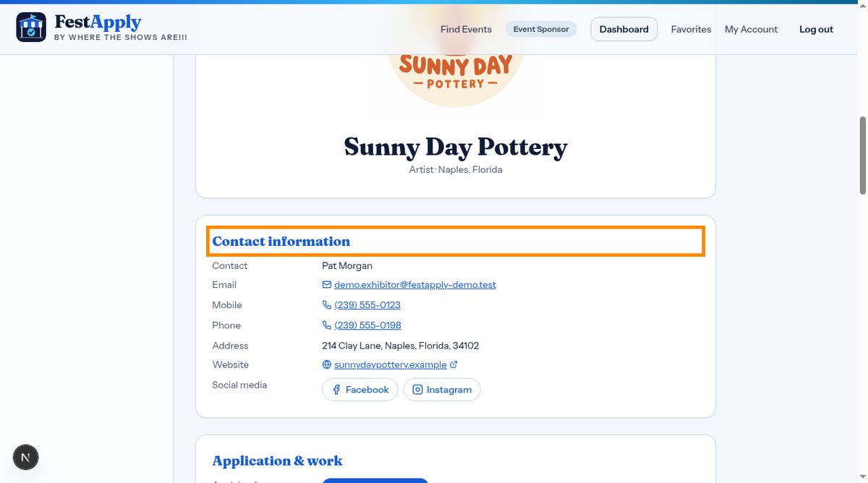
Task: Open the Facebook social media button
Action: coord(359,390)
